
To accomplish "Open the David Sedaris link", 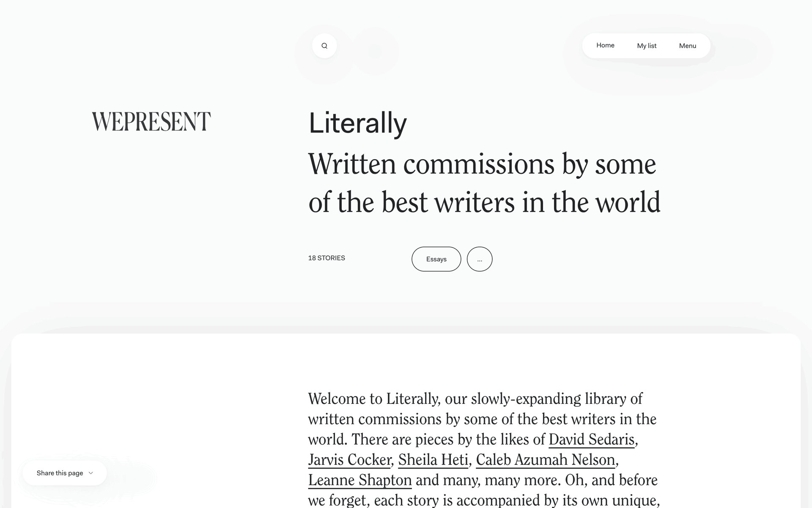I will (x=592, y=439).
